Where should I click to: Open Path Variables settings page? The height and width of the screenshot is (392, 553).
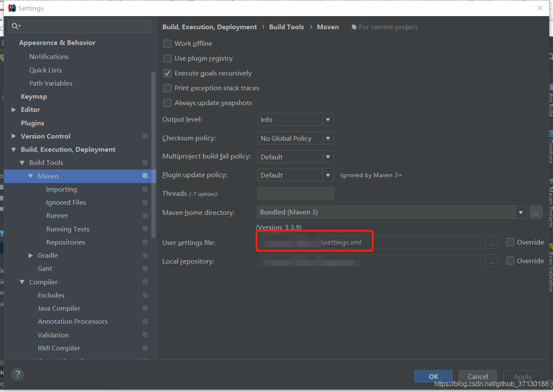tap(51, 83)
